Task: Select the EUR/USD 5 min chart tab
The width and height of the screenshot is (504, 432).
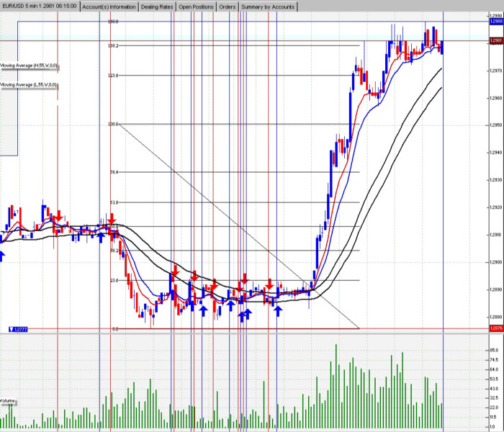Action: point(40,6)
